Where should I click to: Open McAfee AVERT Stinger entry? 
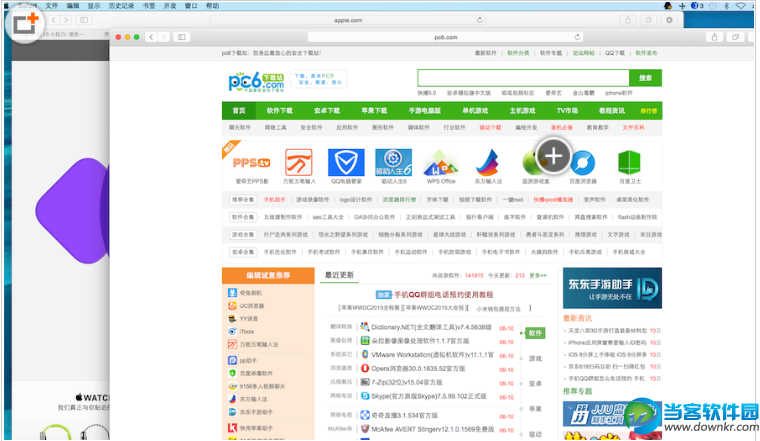pyautogui.click(x=432, y=429)
